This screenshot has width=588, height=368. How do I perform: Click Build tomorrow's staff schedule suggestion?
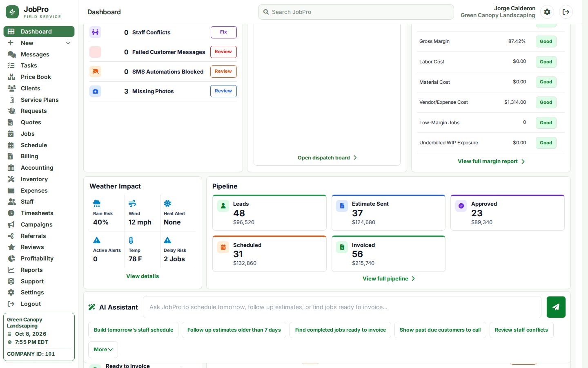click(x=134, y=330)
